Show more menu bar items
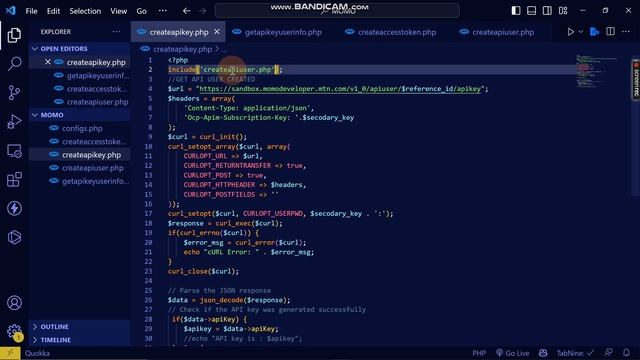640x360 pixels. coord(162,11)
